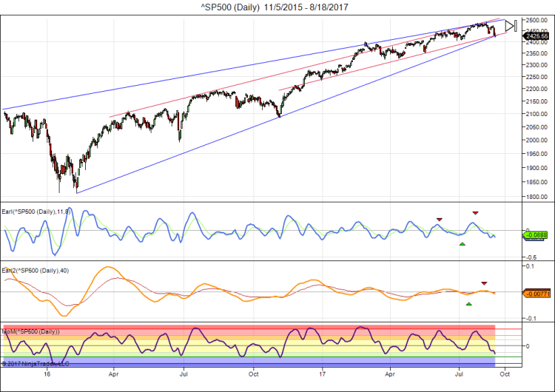The height and width of the screenshot is (392, 555).
Task: Click the NinjaTrader copyright notice
Action: 36,362
